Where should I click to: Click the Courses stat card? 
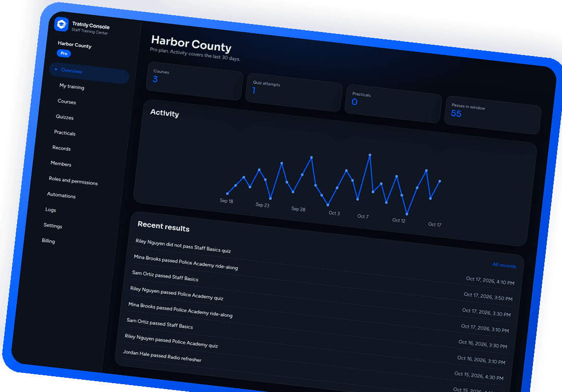tap(194, 82)
